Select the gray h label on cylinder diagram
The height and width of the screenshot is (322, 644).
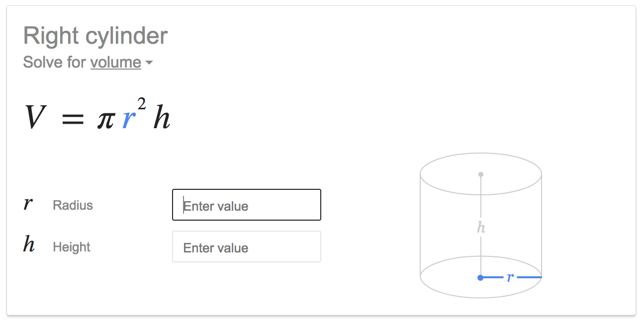tap(481, 228)
